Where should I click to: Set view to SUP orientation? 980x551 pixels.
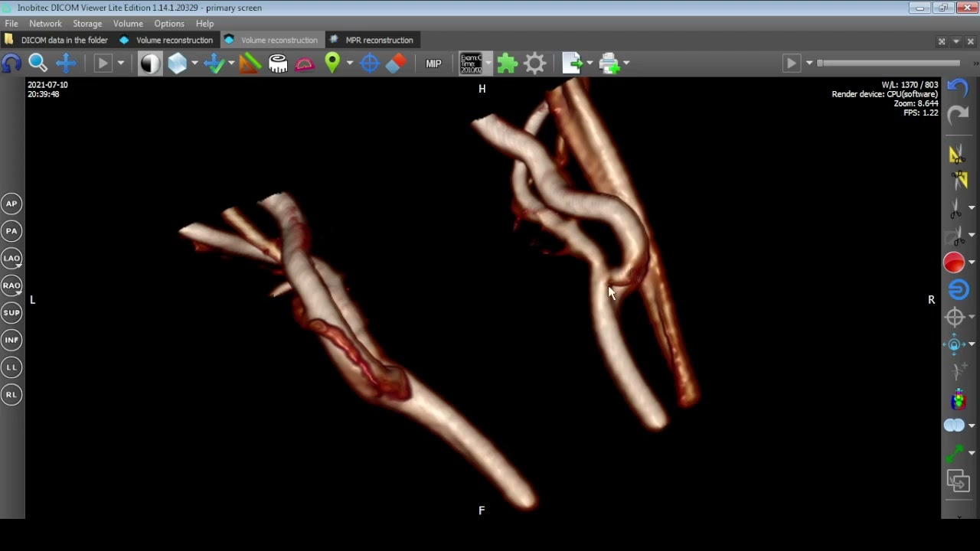click(11, 312)
